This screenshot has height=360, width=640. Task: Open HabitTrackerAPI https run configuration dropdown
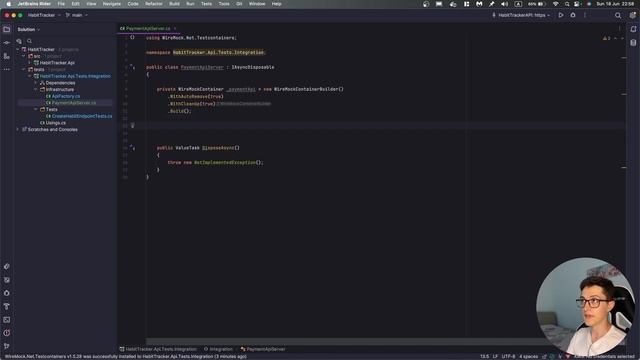[521, 15]
